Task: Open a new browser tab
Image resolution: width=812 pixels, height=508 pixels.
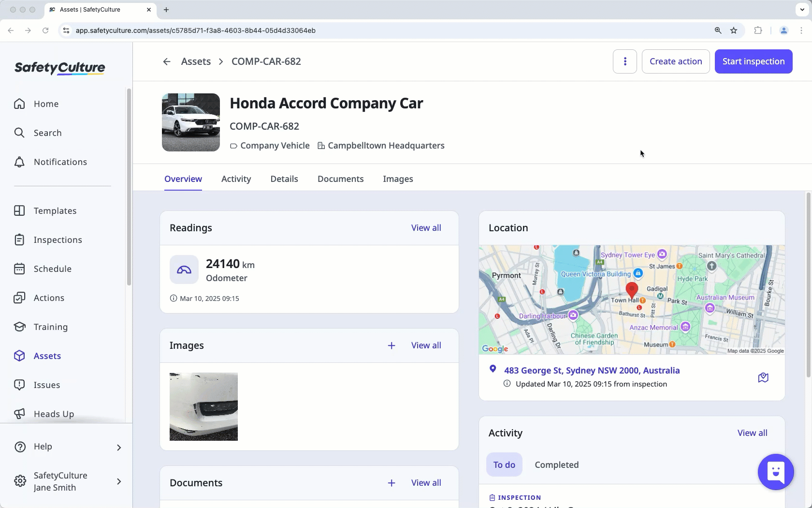Action: (166, 10)
